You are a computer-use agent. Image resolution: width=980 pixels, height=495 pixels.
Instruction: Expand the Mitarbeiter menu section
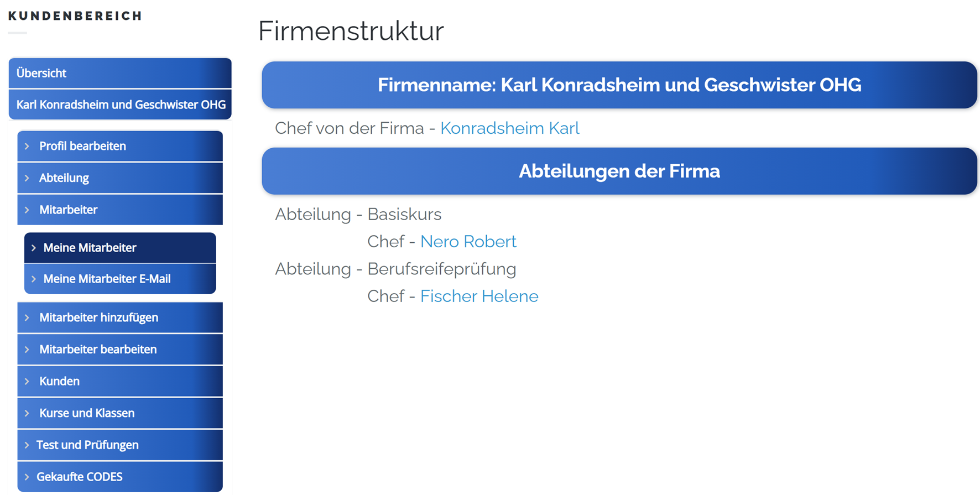pos(68,210)
